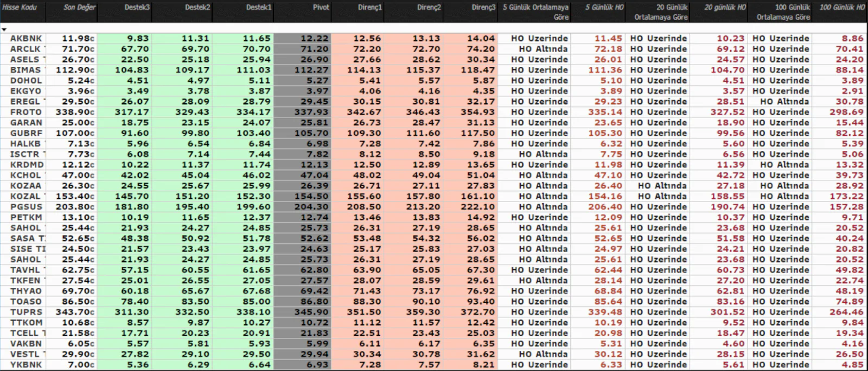
Task: Select the GARAN row ticker
Action: (26, 123)
